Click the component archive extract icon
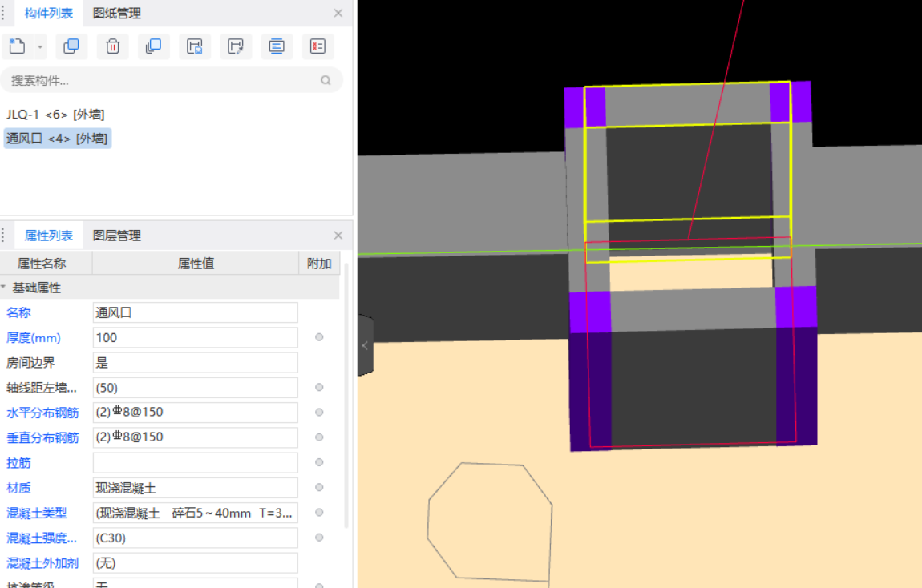922x588 pixels. [x=236, y=46]
